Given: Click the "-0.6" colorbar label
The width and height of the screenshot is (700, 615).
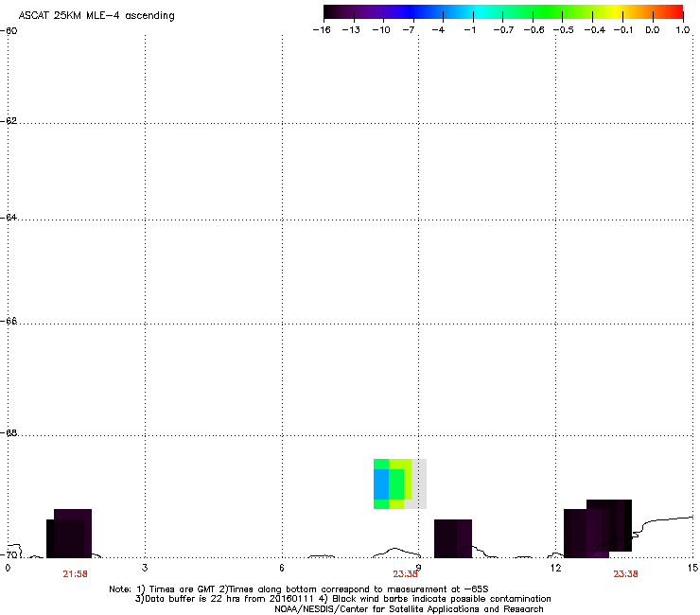Looking at the screenshot, I should (x=534, y=30).
